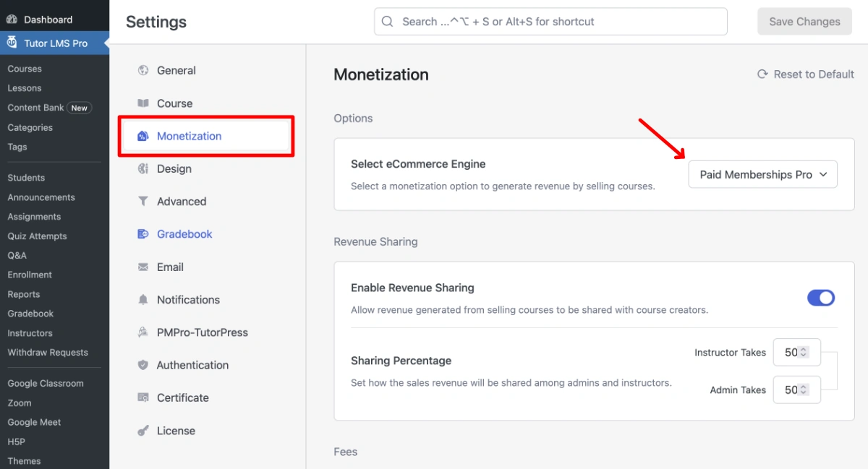Click the Notifications bell icon
Image resolution: width=868 pixels, height=469 pixels.
(x=143, y=299)
